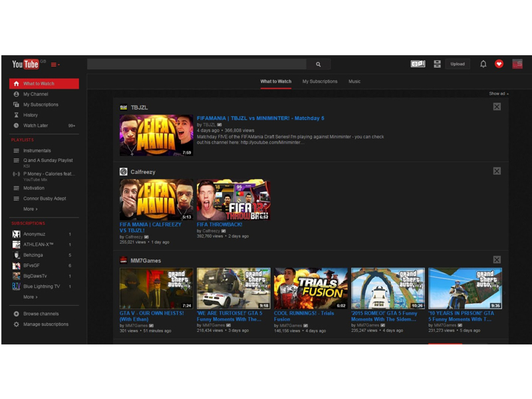Open Watch Later in sidebar
Viewport: 532px width, 399px height.
click(35, 126)
